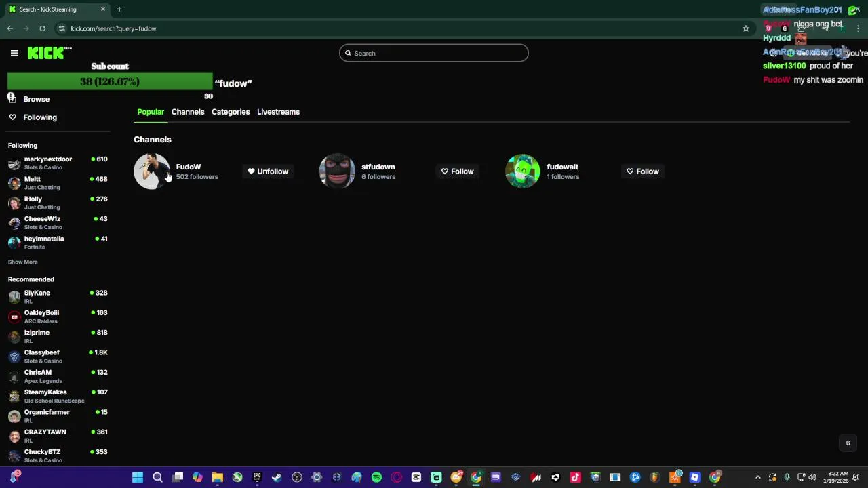Open fudowalt channel avatar
This screenshot has width=868, height=488.
click(523, 171)
